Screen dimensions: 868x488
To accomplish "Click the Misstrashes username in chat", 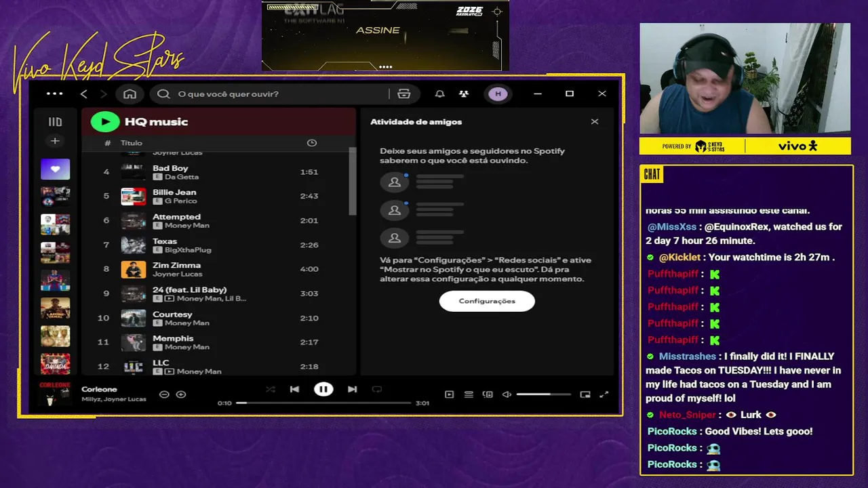I will [x=688, y=357].
